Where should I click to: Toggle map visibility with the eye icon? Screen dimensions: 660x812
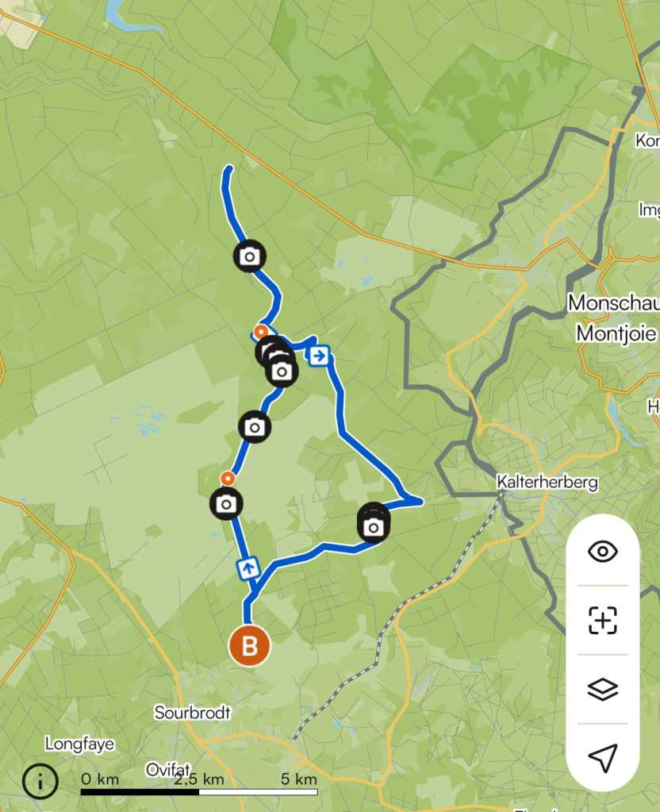pyautogui.click(x=603, y=551)
